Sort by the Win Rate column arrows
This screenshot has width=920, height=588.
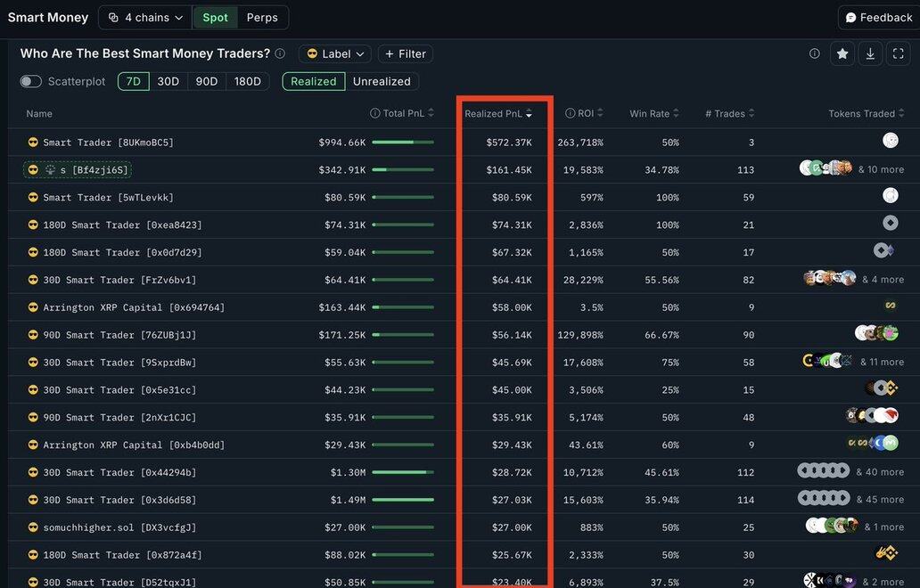(677, 113)
